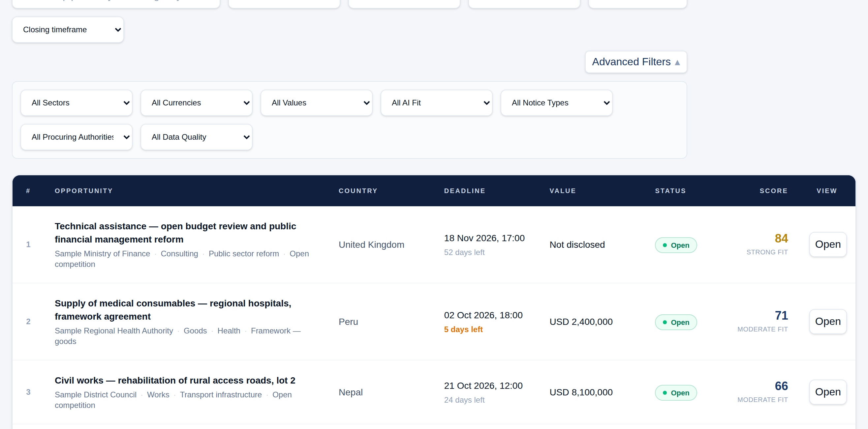Click the score 66 value
Image resolution: width=868 pixels, height=429 pixels.
[781, 386]
